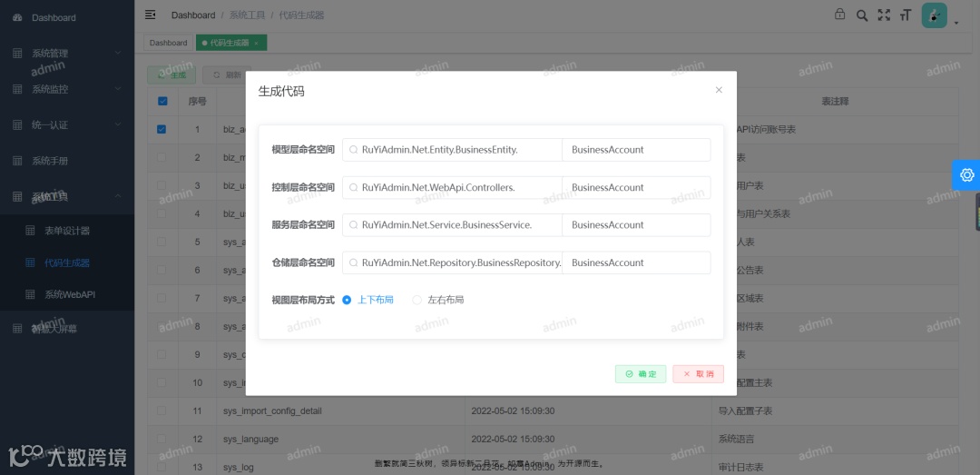
Task: Open 系统手册 in the sidebar
Action: (67, 161)
